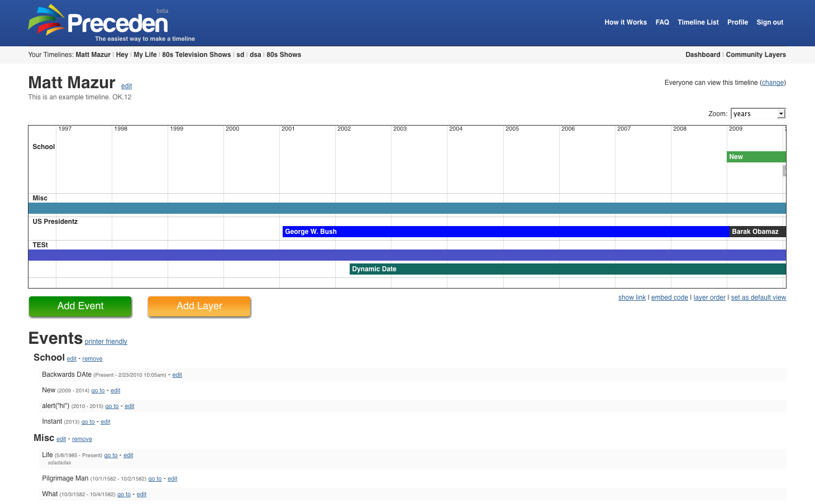Click the Dynamic Date event bar
The height and width of the screenshot is (504, 815).
point(559,269)
